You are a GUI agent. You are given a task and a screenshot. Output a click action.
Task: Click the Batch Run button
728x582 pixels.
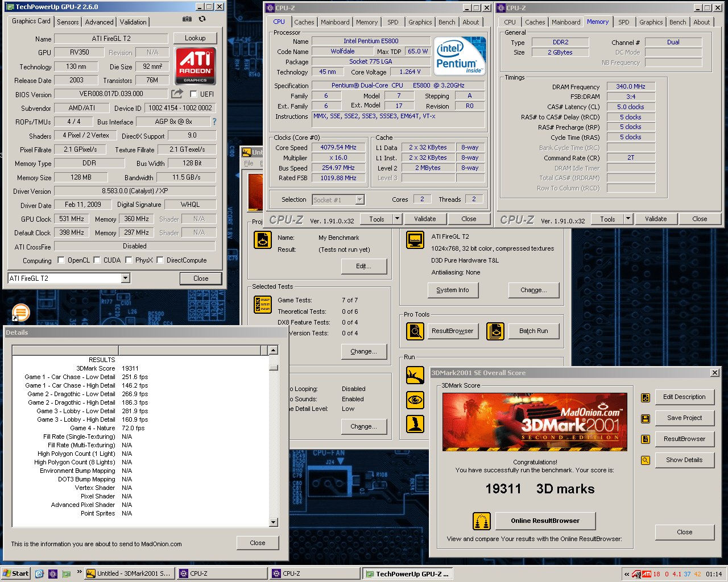coord(533,331)
